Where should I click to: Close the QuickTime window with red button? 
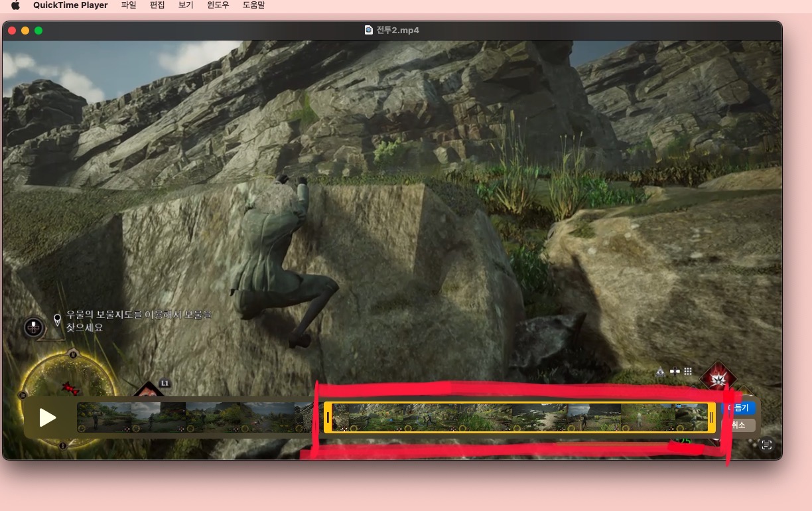pyautogui.click(x=12, y=31)
